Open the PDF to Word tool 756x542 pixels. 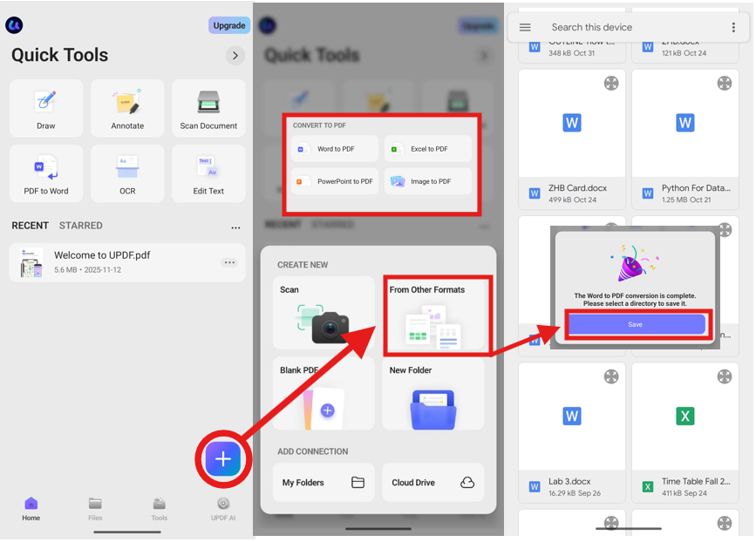click(46, 173)
